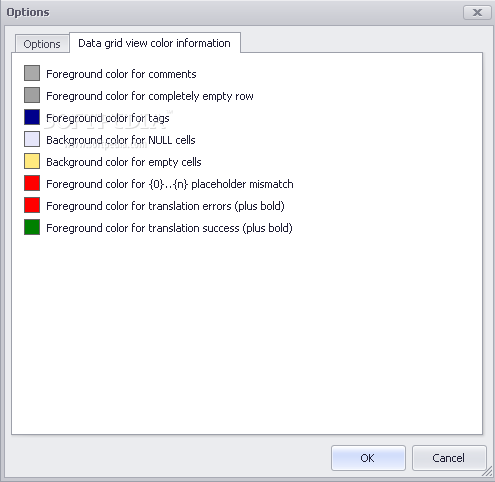
Task: Click the dark blue swatch for tags
Action: pyautogui.click(x=32, y=117)
